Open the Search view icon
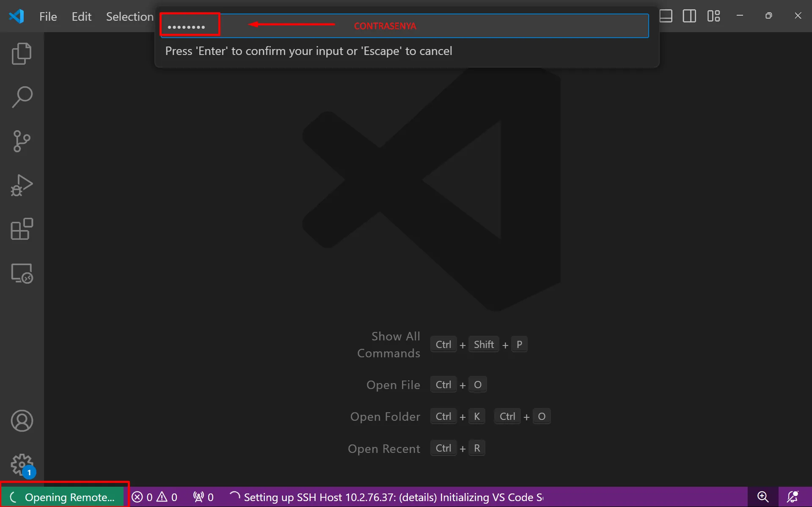This screenshot has width=812, height=507. coord(22,97)
